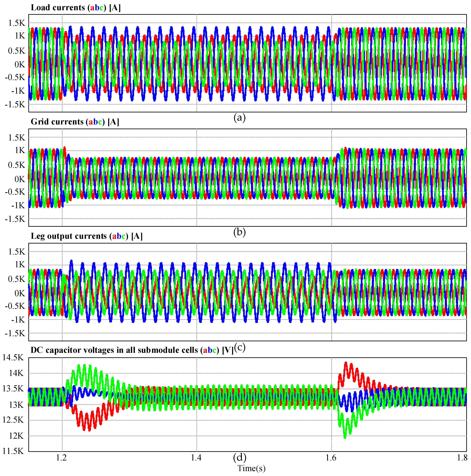Image resolution: width=471 pixels, height=476 pixels.
Task: Click the "0K" tick of Grid currents plot
Action: pyautogui.click(x=20, y=179)
